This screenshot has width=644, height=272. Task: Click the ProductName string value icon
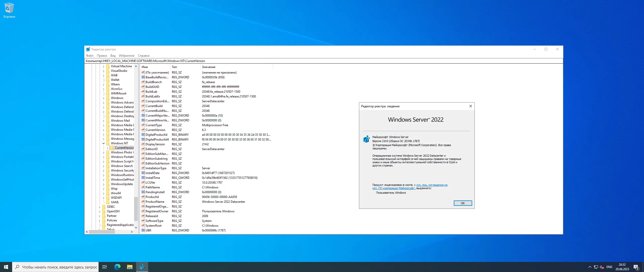[143, 201]
